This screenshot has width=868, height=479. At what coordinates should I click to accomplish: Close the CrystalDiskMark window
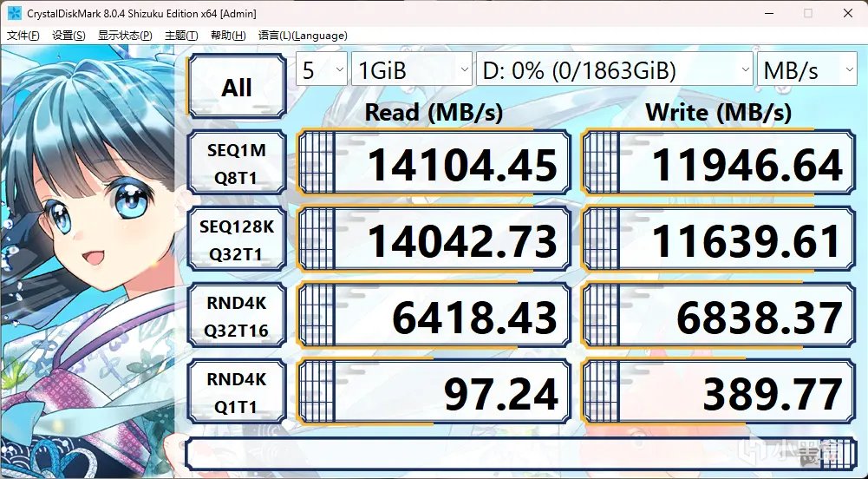[847, 13]
